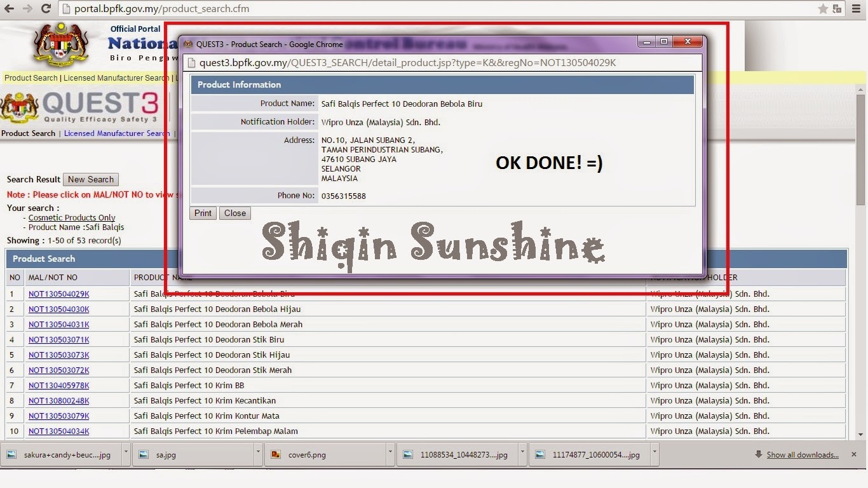Open Licensed Manufacturer Search in yellow bar
868x488 pixels.
click(116, 78)
